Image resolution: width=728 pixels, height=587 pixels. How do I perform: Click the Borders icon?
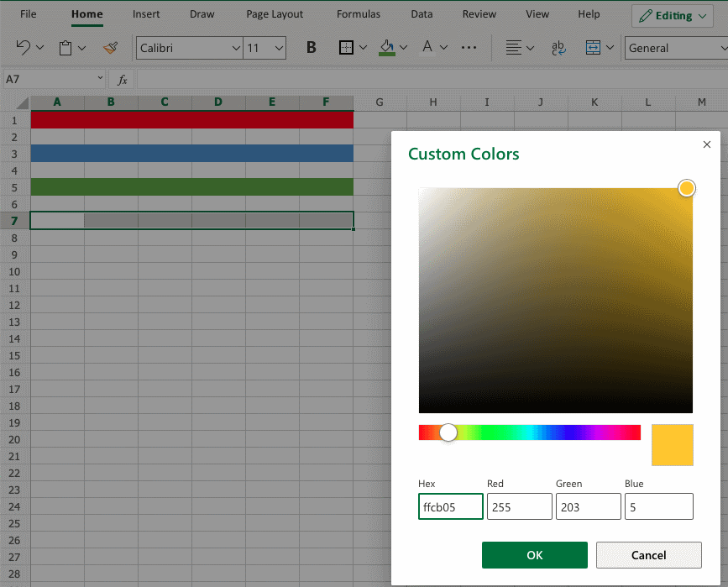click(x=346, y=48)
